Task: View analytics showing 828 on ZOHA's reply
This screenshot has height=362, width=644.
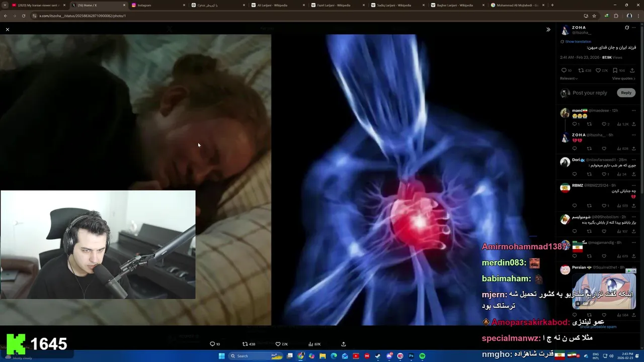Action: (x=623, y=148)
